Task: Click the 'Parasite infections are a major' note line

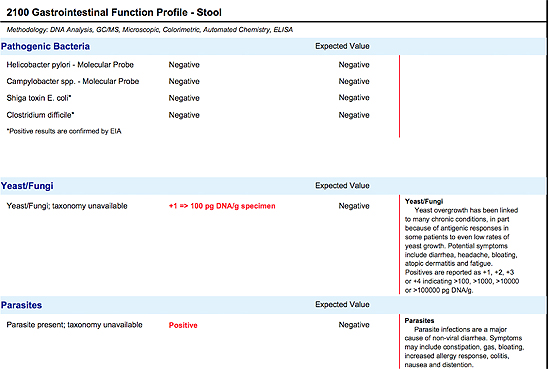Action: click(x=460, y=330)
